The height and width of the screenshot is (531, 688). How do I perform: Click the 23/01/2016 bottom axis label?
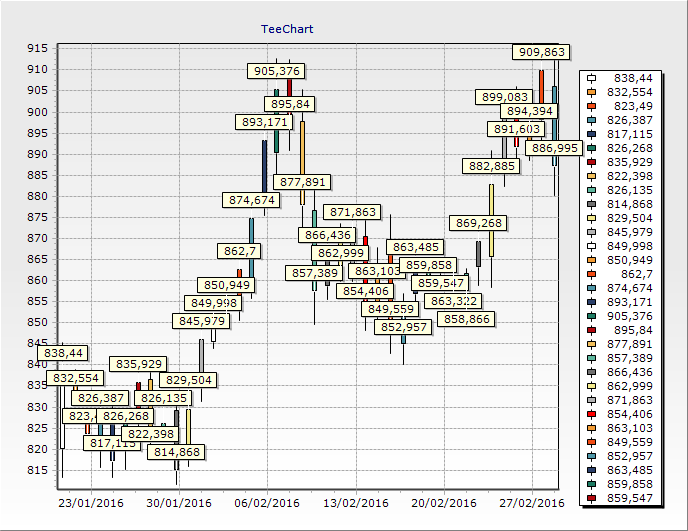(91, 503)
